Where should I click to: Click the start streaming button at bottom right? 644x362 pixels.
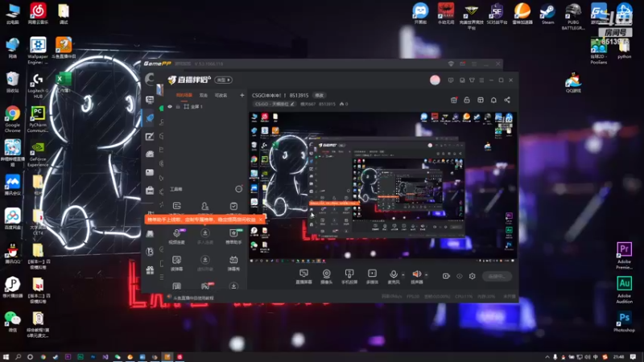(x=497, y=276)
